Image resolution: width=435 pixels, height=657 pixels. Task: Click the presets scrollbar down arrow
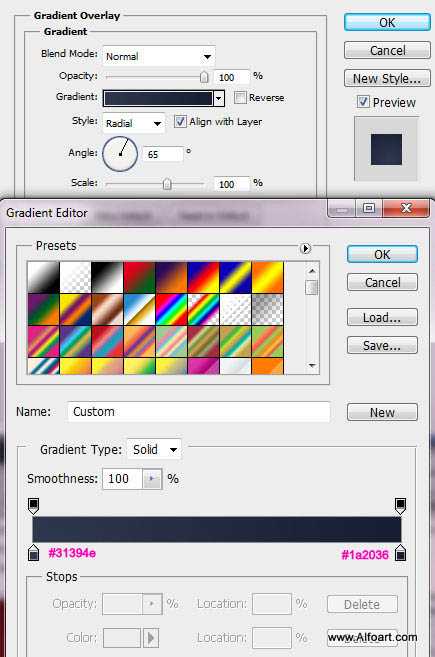[x=312, y=365]
